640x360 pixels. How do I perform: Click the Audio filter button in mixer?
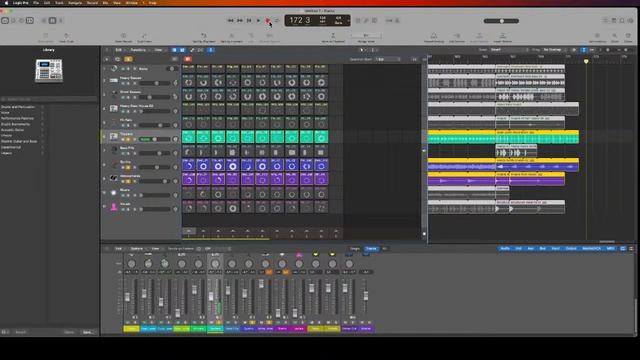[x=505, y=249]
